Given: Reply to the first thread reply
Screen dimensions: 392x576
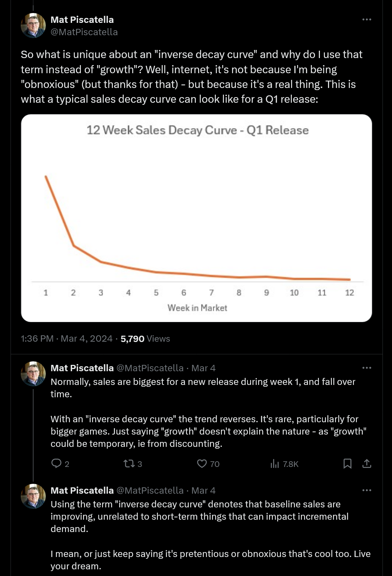Looking at the screenshot, I should (x=57, y=463).
